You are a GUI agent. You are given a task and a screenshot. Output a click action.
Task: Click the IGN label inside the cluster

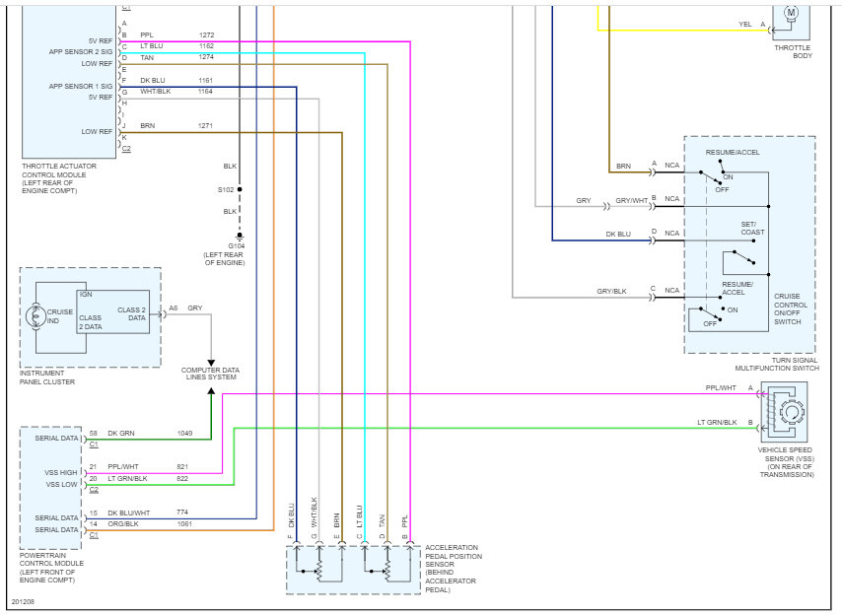[86, 294]
